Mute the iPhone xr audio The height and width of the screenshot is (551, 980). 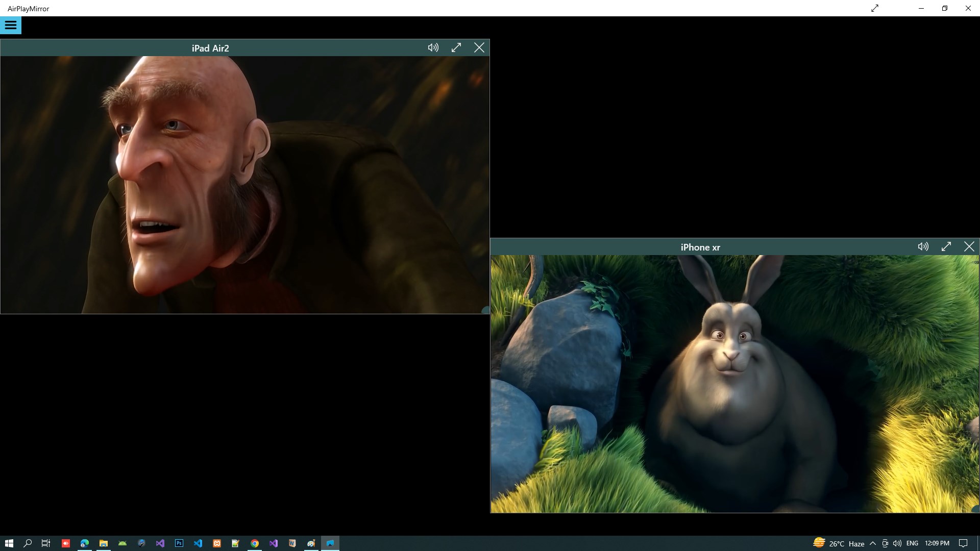tap(923, 247)
